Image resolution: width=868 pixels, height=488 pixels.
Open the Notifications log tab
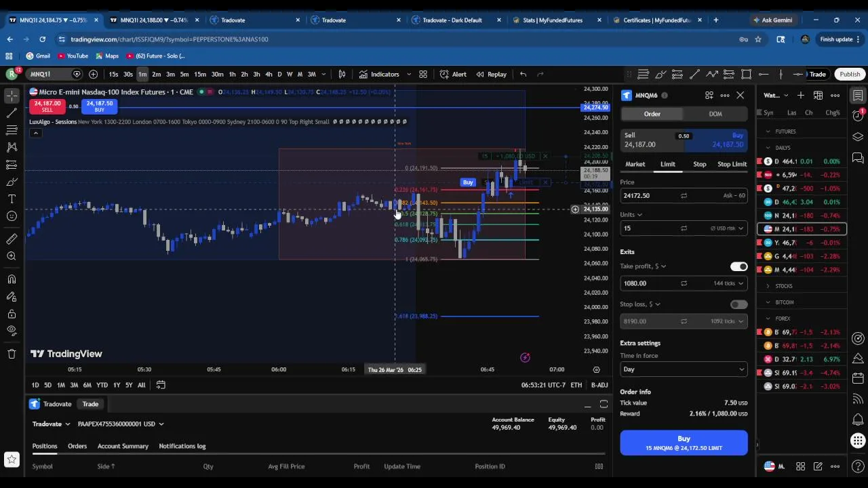pos(182,446)
